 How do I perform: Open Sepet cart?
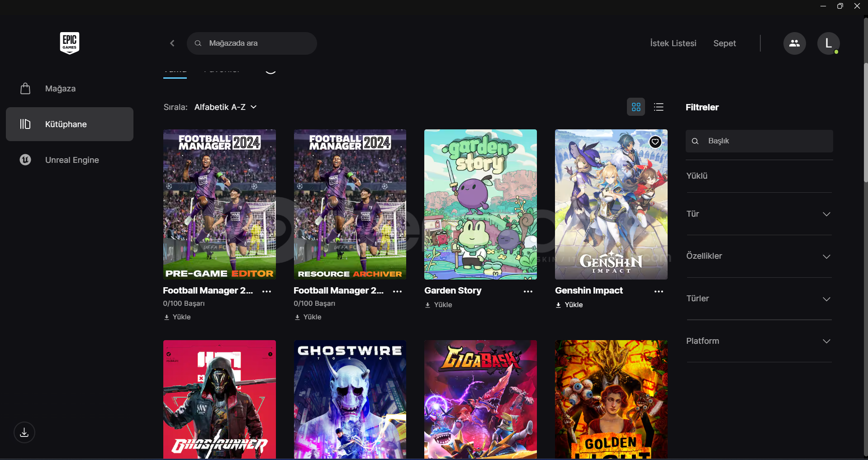pos(725,43)
